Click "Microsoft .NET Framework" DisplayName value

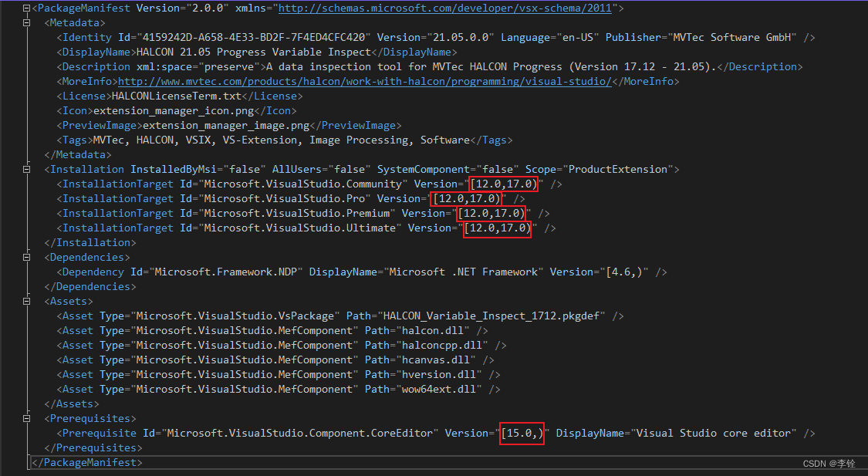coord(464,272)
